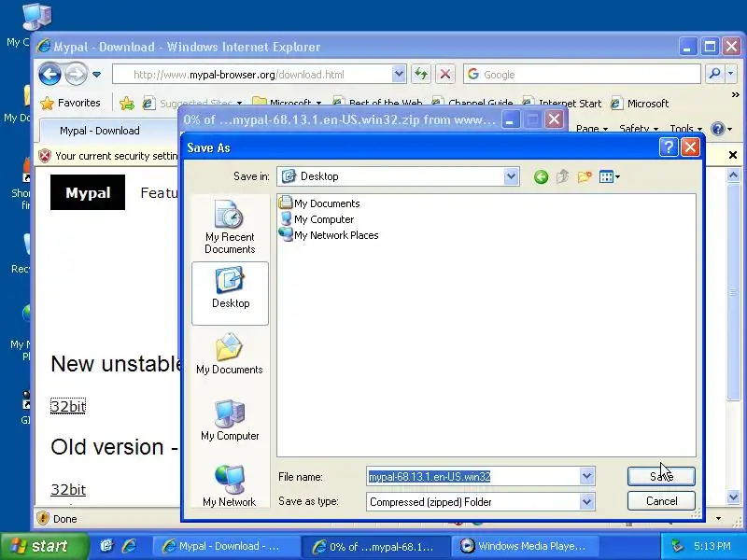Open the Safety menu in IE

coord(639,129)
